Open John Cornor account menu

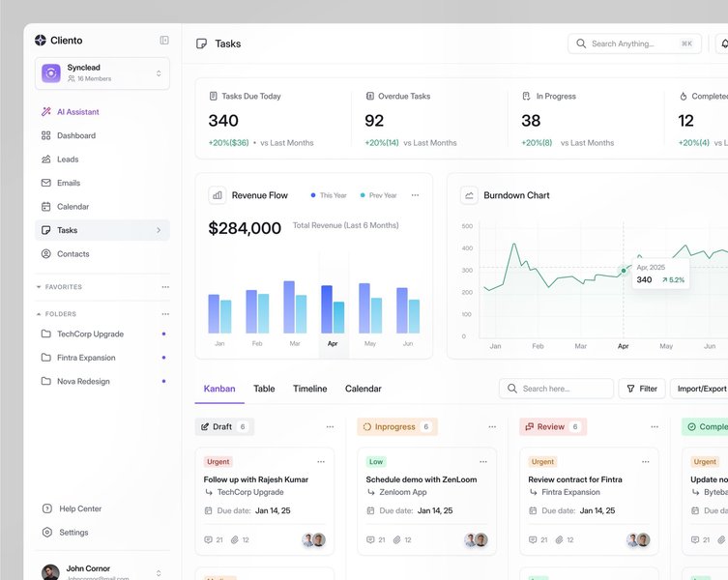[102, 572]
